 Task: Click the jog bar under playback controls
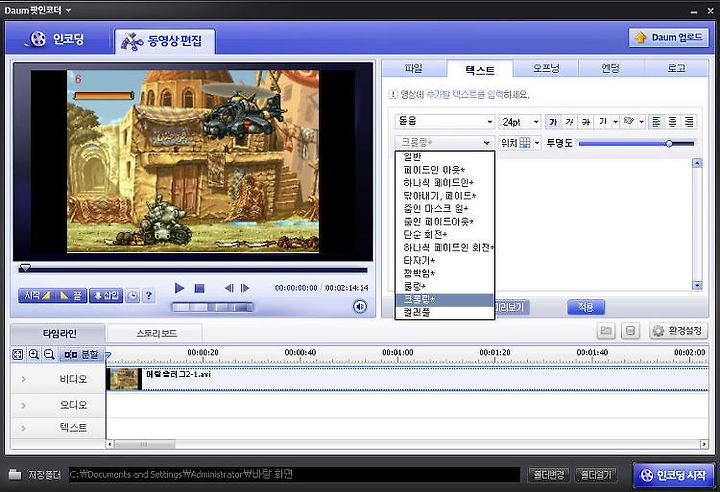click(x=212, y=307)
